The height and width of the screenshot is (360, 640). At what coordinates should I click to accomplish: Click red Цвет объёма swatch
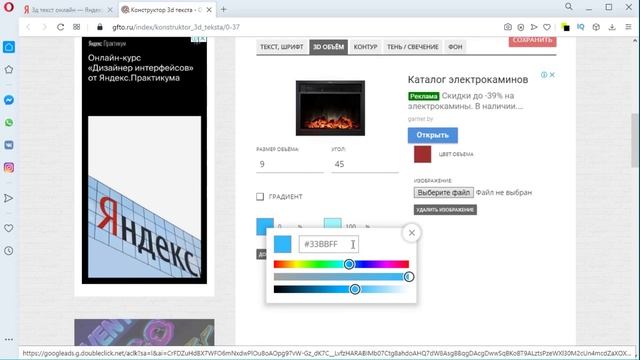point(422,154)
